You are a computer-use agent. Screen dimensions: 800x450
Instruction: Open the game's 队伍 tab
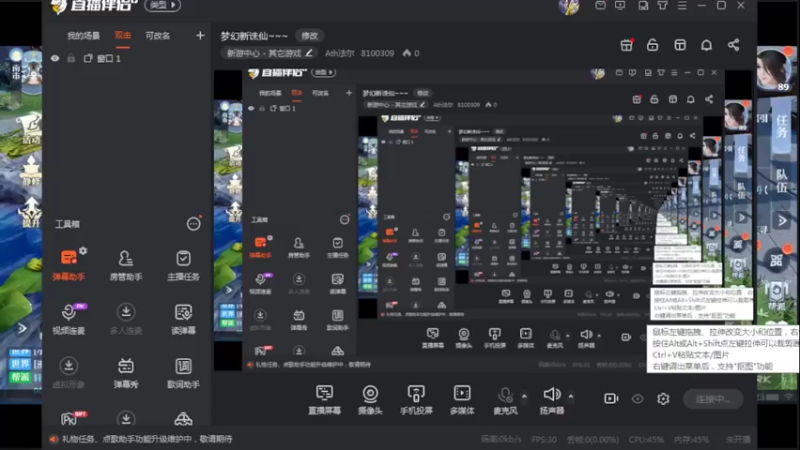(782, 181)
